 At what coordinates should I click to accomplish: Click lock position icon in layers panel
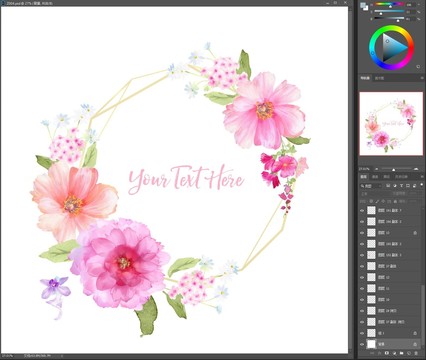tap(383, 201)
